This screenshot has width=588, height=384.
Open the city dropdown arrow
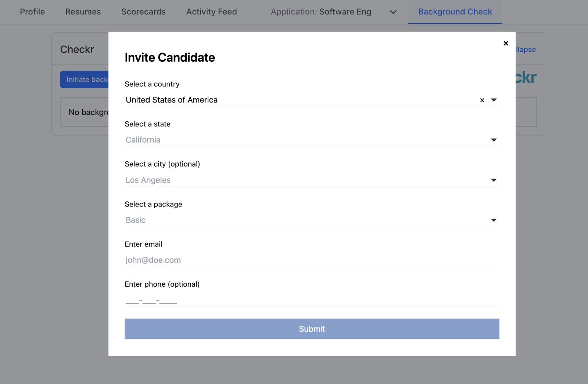494,180
